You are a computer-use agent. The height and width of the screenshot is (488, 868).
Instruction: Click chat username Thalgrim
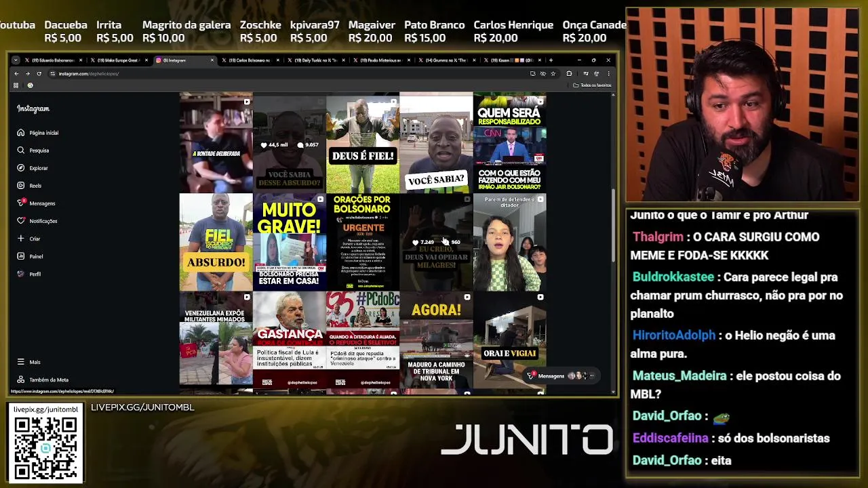(x=658, y=237)
